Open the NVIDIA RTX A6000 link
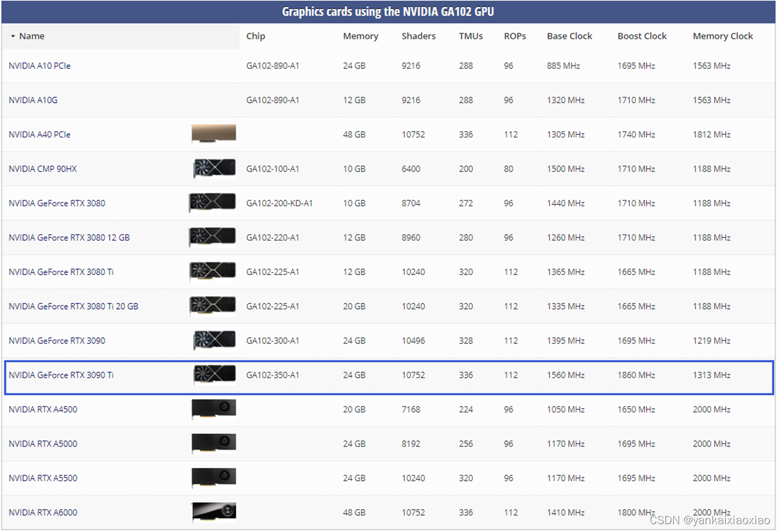The width and height of the screenshot is (779, 532). [43, 513]
